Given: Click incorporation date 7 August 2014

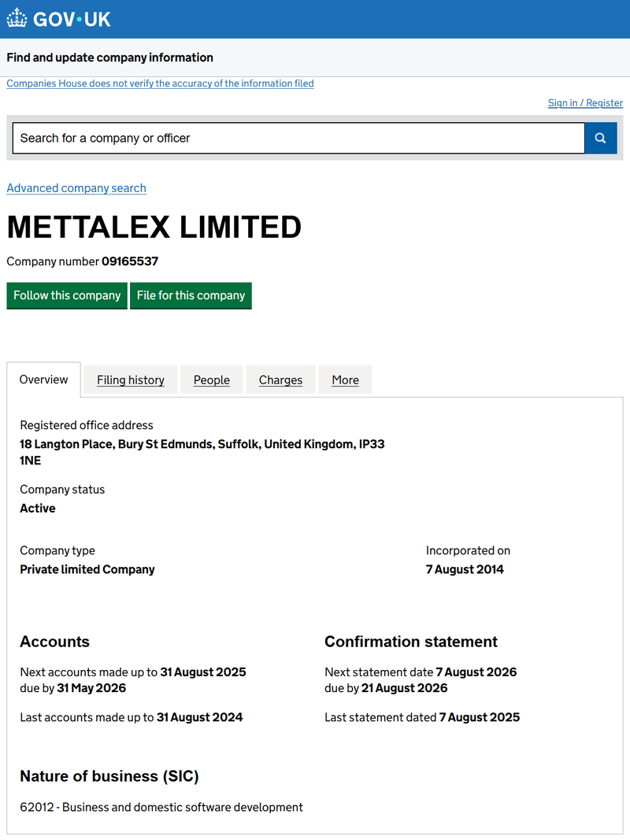Looking at the screenshot, I should coord(465,569).
